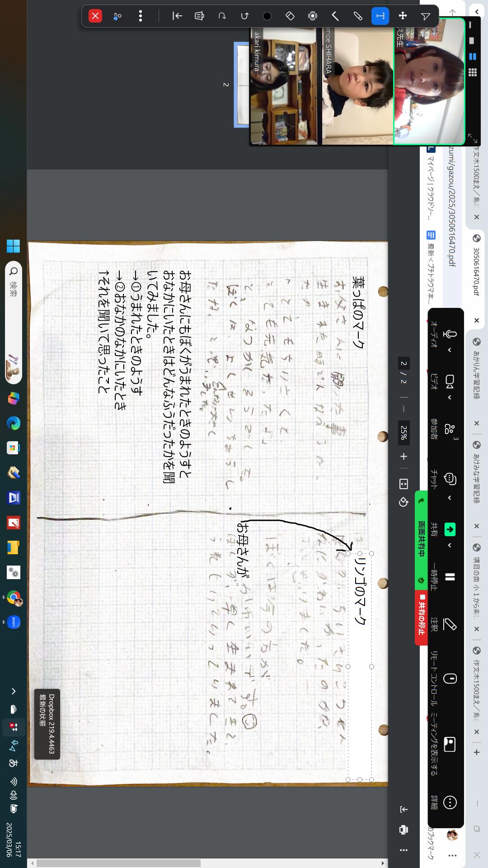
Task: Open the black annotation color swatch
Action: click(x=267, y=16)
